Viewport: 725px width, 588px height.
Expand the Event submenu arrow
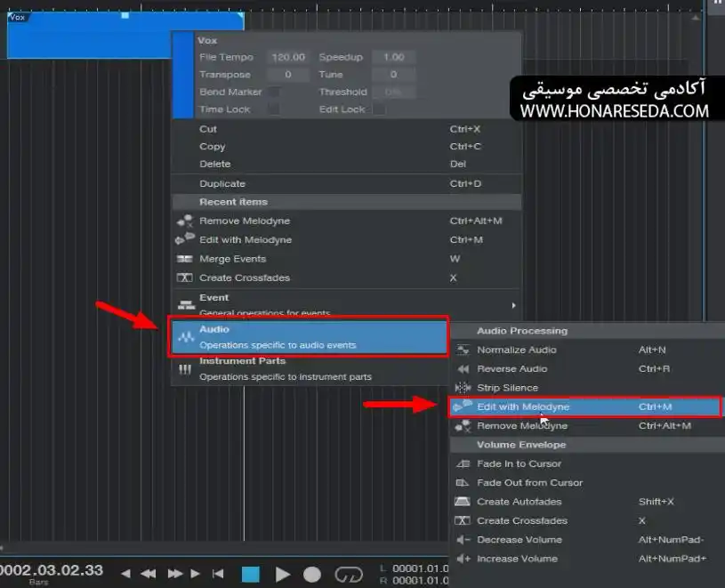(x=513, y=305)
